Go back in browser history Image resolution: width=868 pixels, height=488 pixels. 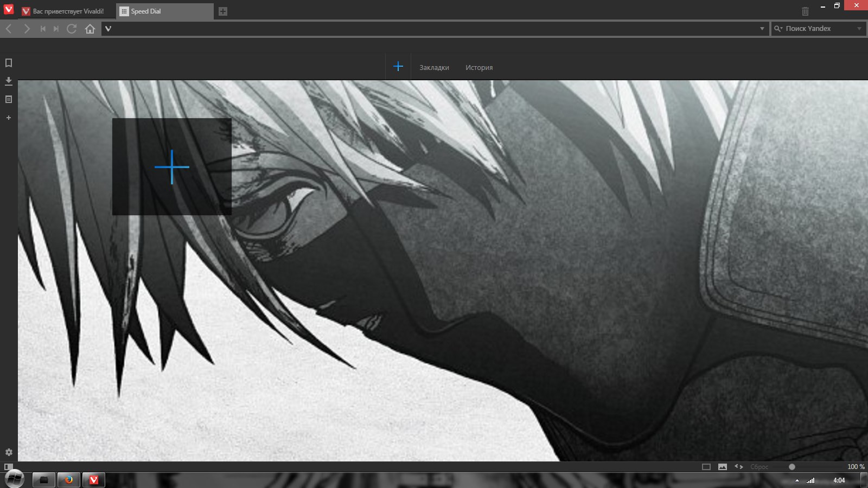(x=9, y=29)
